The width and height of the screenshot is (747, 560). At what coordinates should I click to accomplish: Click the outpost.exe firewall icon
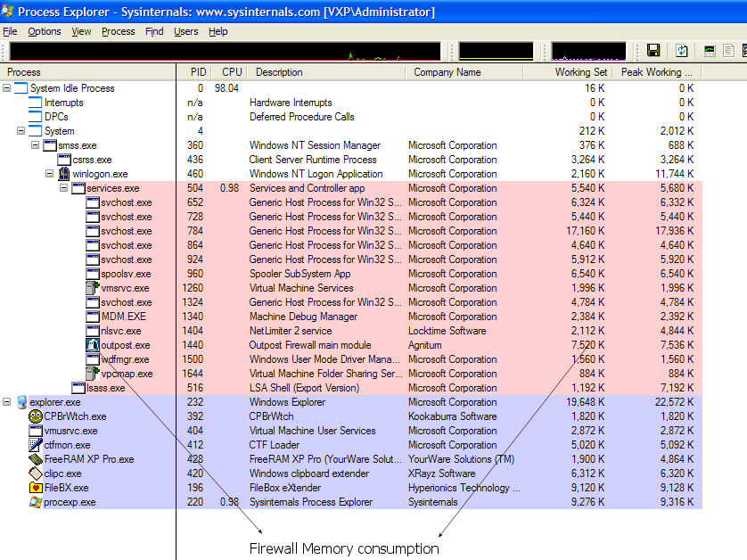[92, 345]
